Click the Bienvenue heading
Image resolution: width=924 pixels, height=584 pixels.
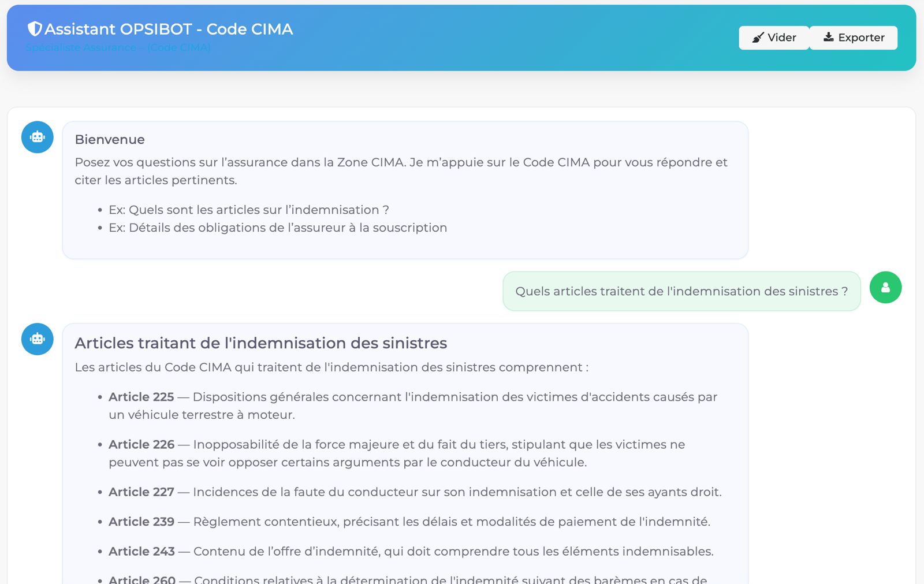(110, 140)
